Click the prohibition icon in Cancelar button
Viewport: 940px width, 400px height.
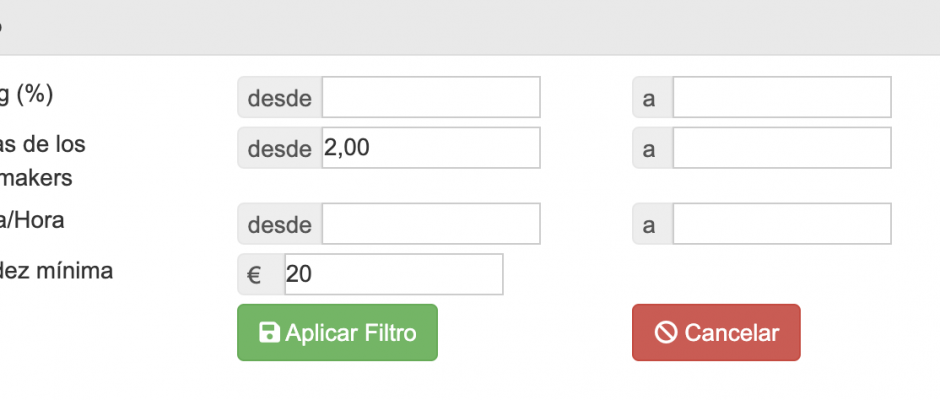[666, 332]
